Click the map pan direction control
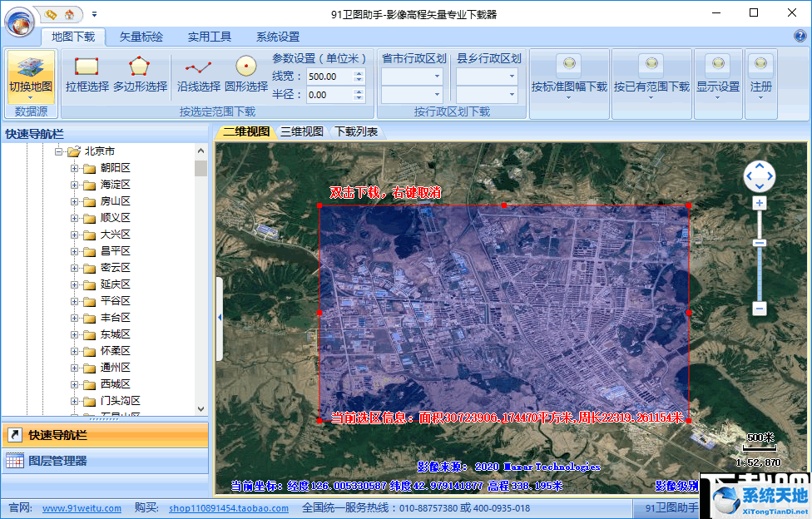This screenshot has height=519, width=812. point(760,176)
